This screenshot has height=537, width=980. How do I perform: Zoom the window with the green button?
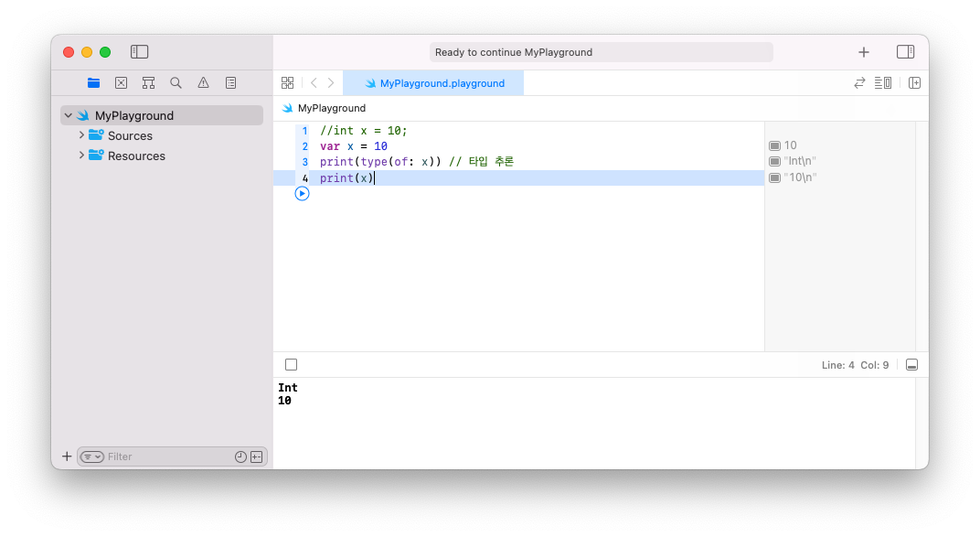[105, 52]
